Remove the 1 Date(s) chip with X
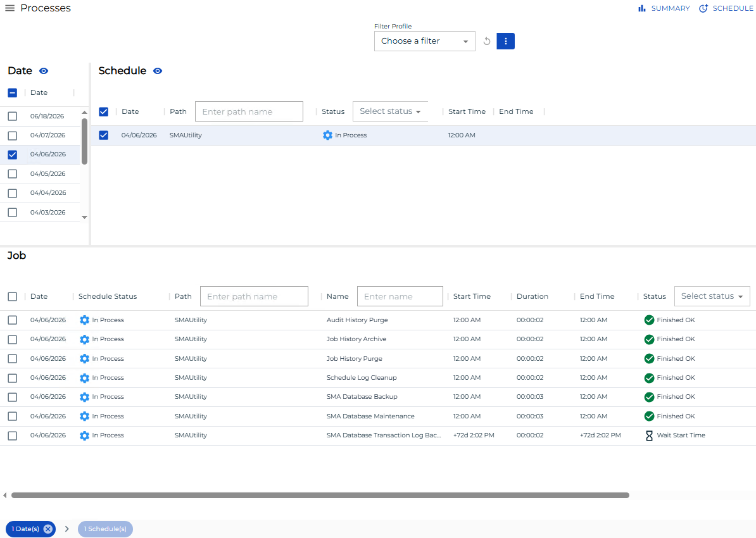The height and width of the screenshot is (538, 756). coord(47,529)
